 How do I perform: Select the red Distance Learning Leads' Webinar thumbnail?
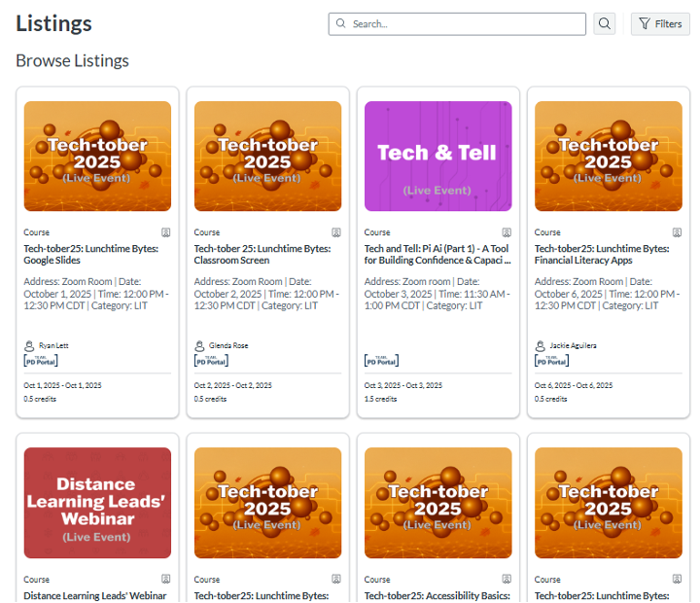coord(97,503)
